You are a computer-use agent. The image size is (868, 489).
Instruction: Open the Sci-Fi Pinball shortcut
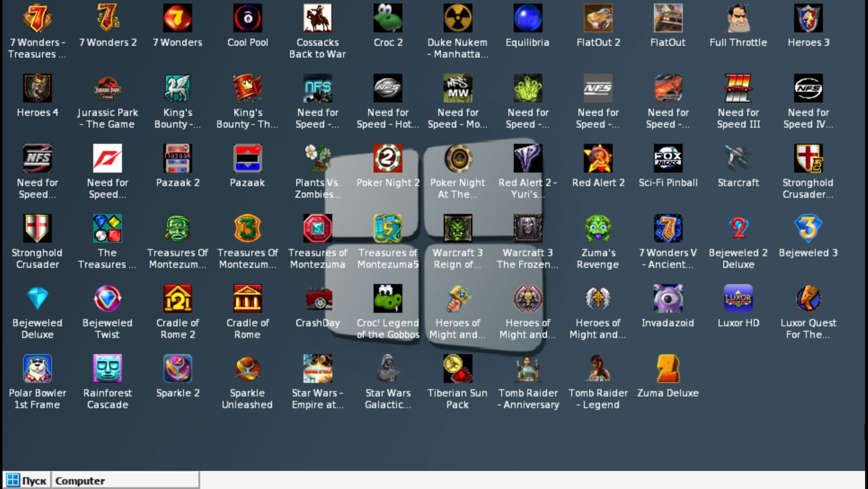coord(668,159)
